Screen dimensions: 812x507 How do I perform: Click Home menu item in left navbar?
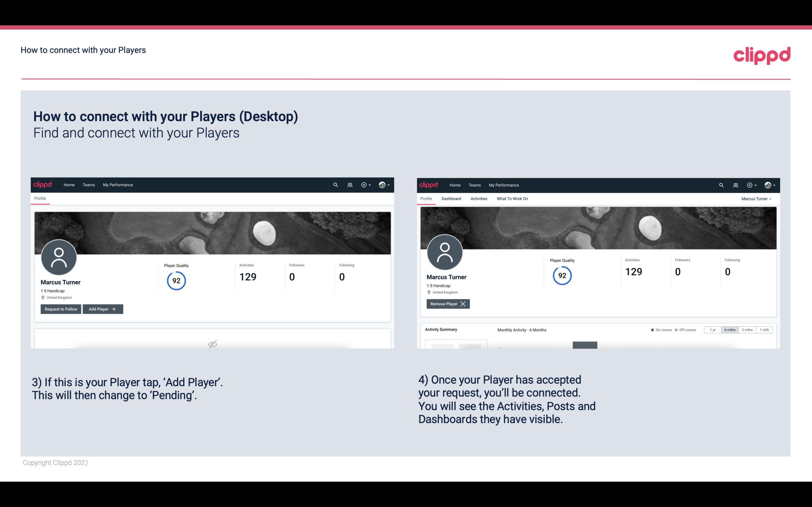[69, 184]
